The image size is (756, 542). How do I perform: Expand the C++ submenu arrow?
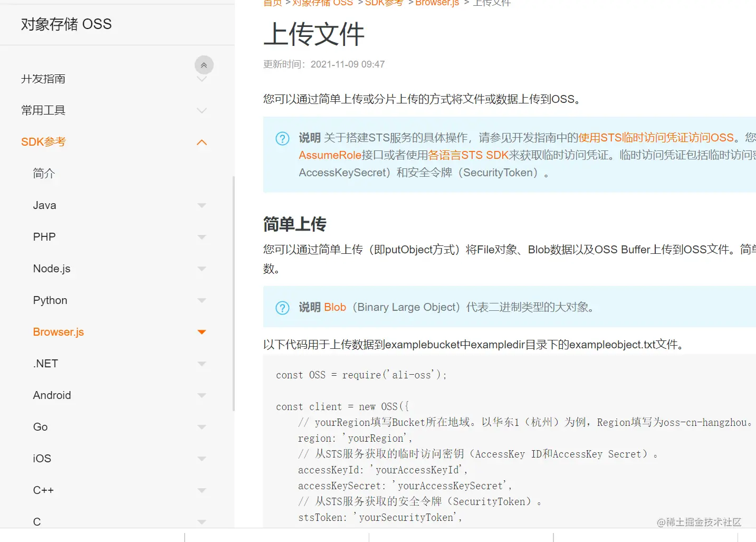tap(202, 490)
